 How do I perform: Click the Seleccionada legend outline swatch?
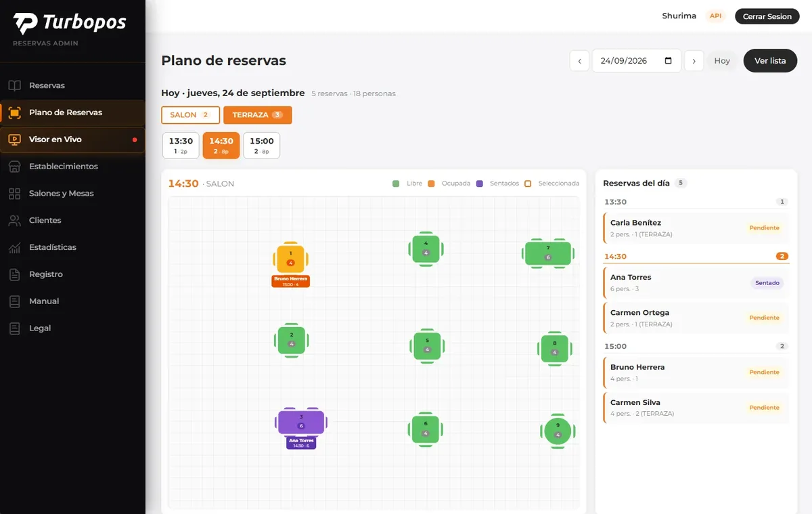point(528,184)
